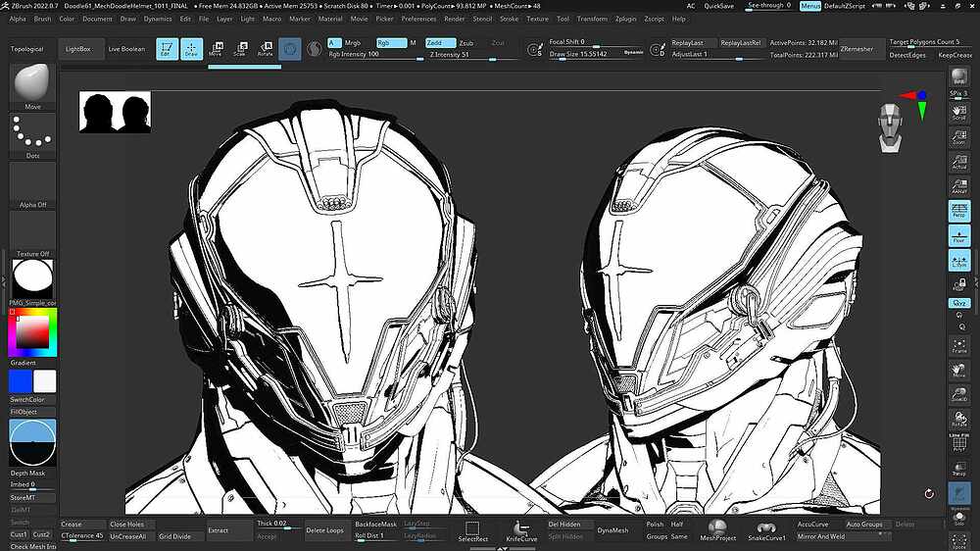The image size is (980, 551).
Task: Adjust the Rgb Intensity slider
Action: point(375,55)
